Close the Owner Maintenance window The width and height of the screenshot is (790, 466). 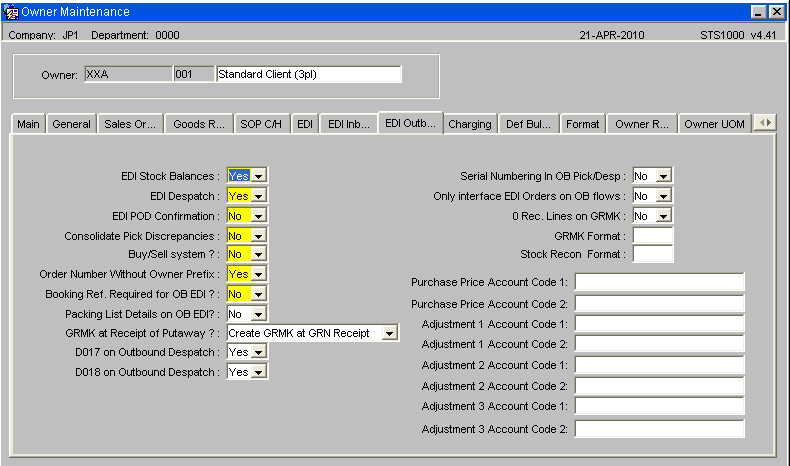776,12
